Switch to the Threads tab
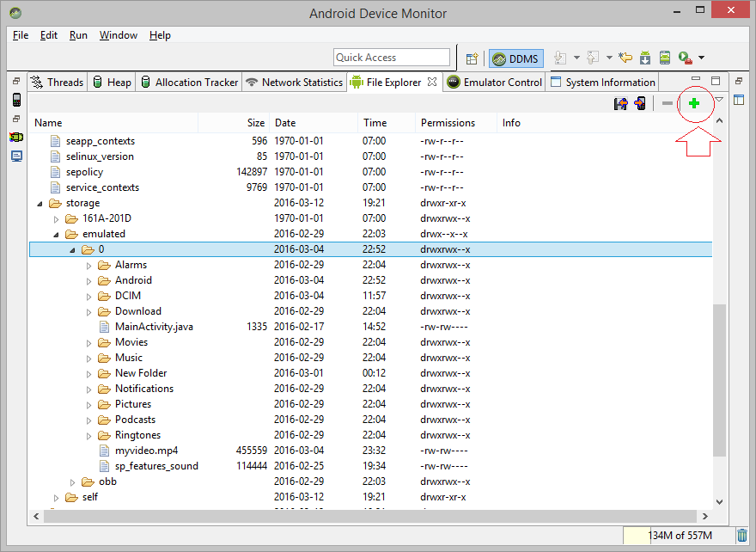This screenshot has width=756, height=552. [x=58, y=83]
